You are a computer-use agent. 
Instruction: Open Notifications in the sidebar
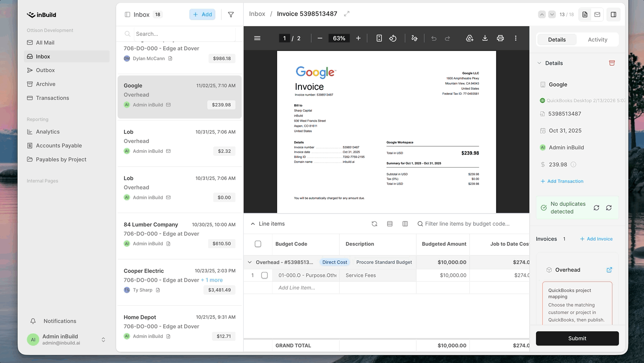[x=67, y=321]
